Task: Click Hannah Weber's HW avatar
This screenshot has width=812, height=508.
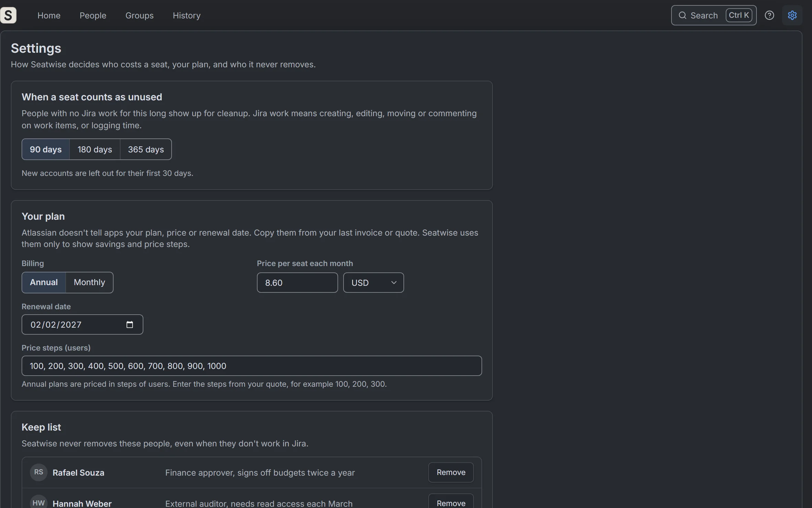Action: pos(39,503)
